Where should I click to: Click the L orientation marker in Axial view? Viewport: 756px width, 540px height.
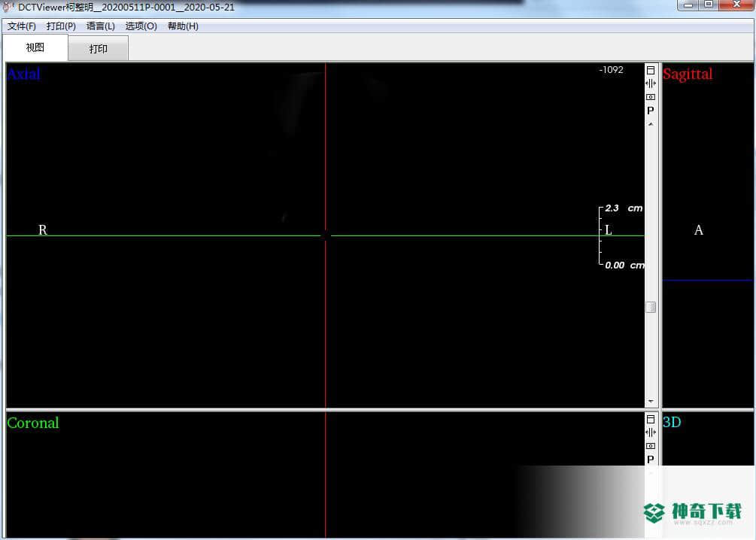click(x=609, y=230)
